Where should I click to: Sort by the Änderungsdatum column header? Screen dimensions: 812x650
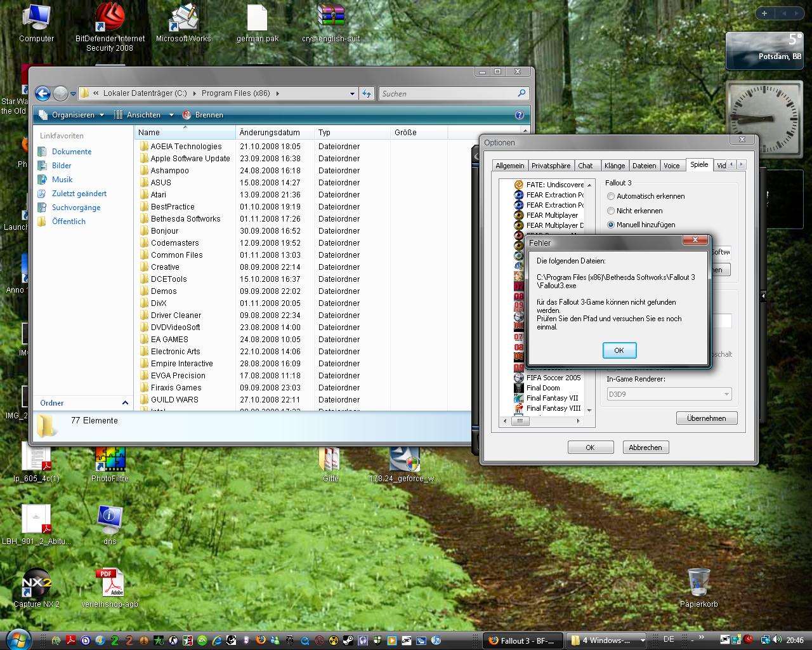[275, 133]
